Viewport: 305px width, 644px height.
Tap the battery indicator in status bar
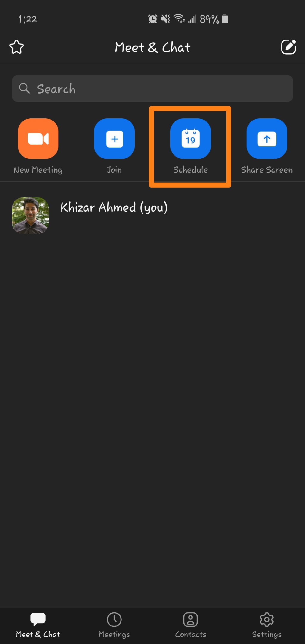click(225, 18)
